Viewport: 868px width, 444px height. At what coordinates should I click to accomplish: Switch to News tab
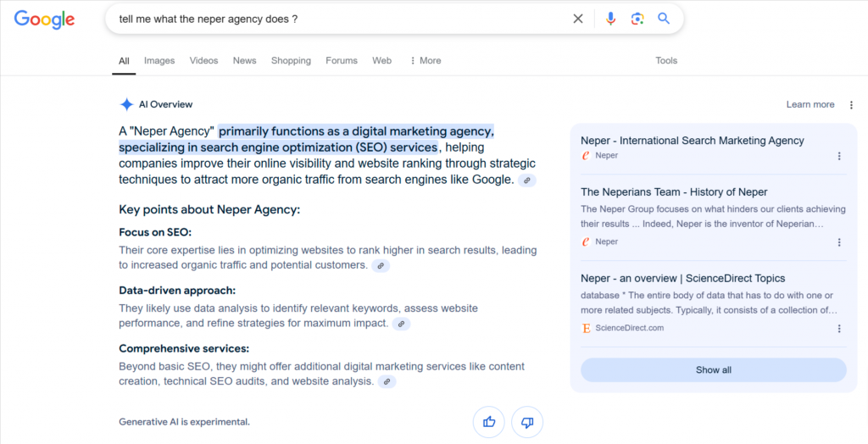coord(245,61)
